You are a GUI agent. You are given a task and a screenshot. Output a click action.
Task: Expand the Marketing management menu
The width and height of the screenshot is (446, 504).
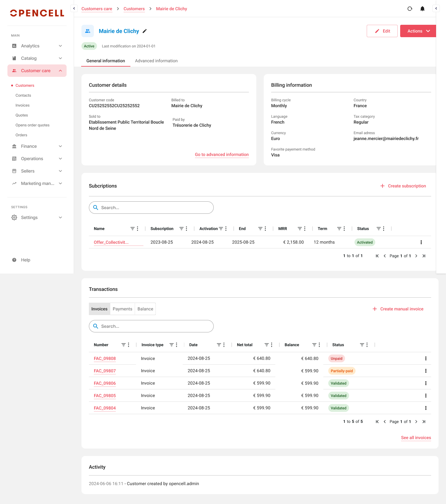click(37, 183)
